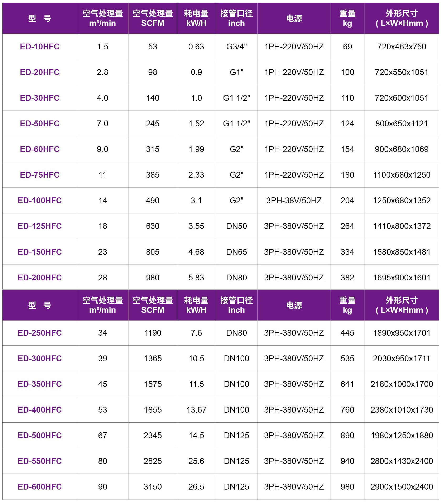Click the ED-150HFC model name
441x504 pixels.
40,252
